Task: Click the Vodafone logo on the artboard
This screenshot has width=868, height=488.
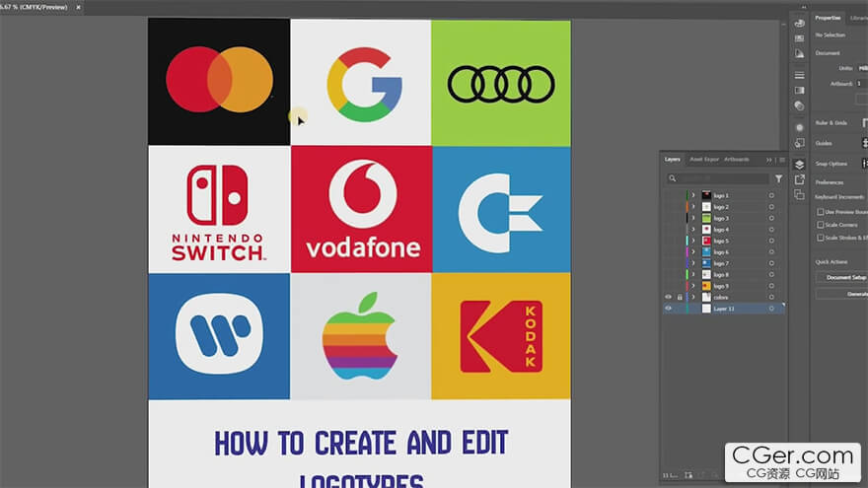Action: 363,210
